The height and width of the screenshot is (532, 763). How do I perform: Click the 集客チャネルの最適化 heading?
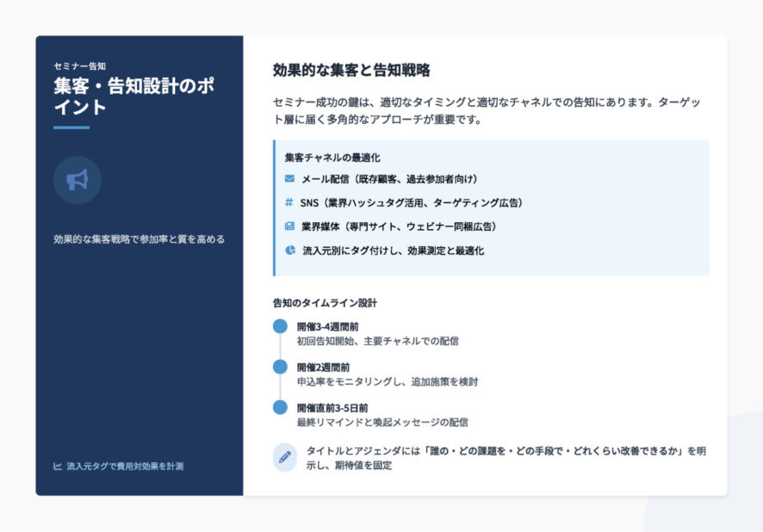332,158
